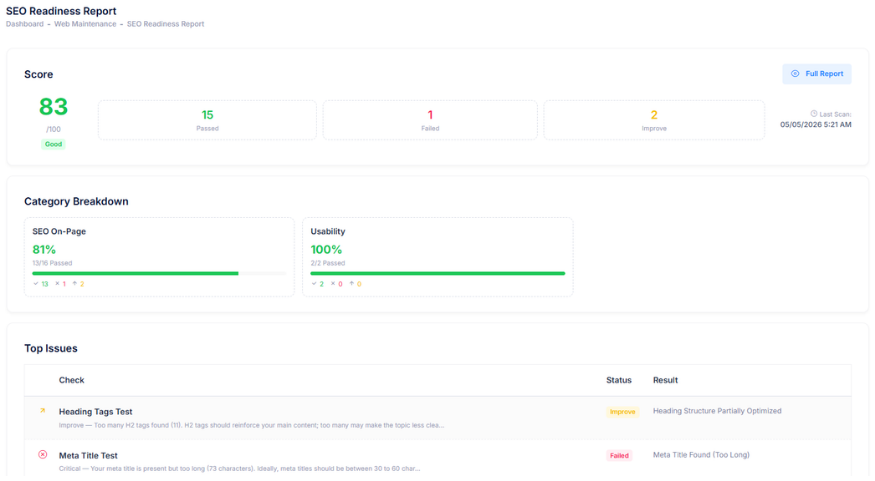The height and width of the screenshot is (481, 875).
Task: Click the checkmark passed icon in SEO On-Page
Action: [36, 283]
